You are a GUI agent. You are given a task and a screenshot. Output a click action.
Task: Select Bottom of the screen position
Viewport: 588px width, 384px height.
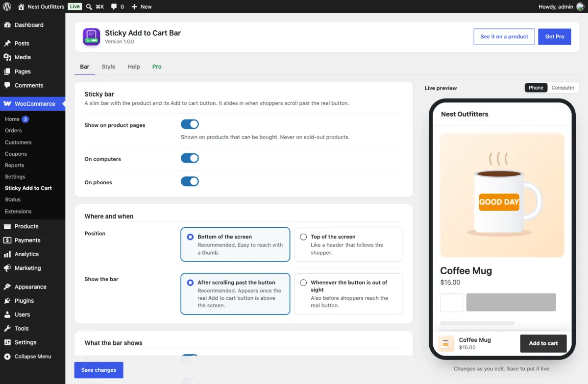[235, 244]
